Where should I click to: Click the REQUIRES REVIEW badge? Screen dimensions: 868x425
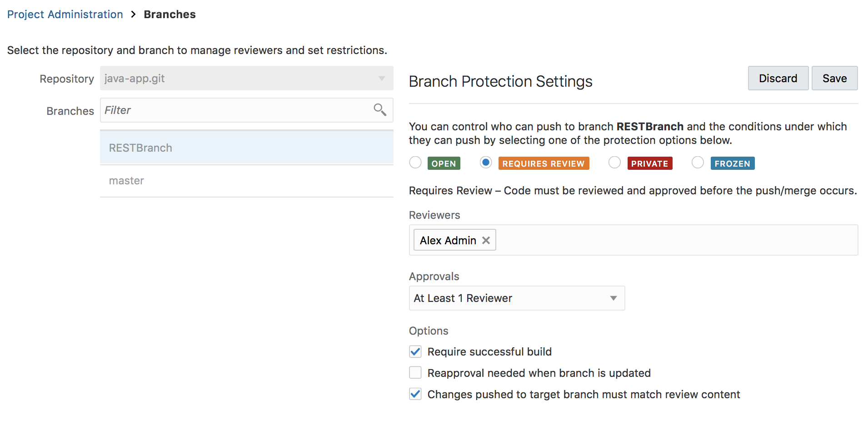click(x=544, y=163)
